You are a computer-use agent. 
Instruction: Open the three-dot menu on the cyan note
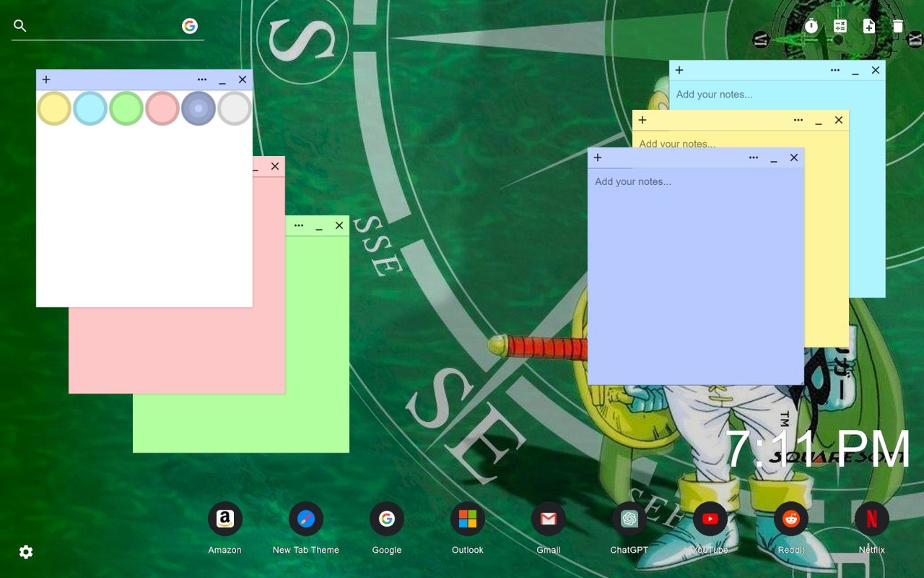pyautogui.click(x=835, y=70)
